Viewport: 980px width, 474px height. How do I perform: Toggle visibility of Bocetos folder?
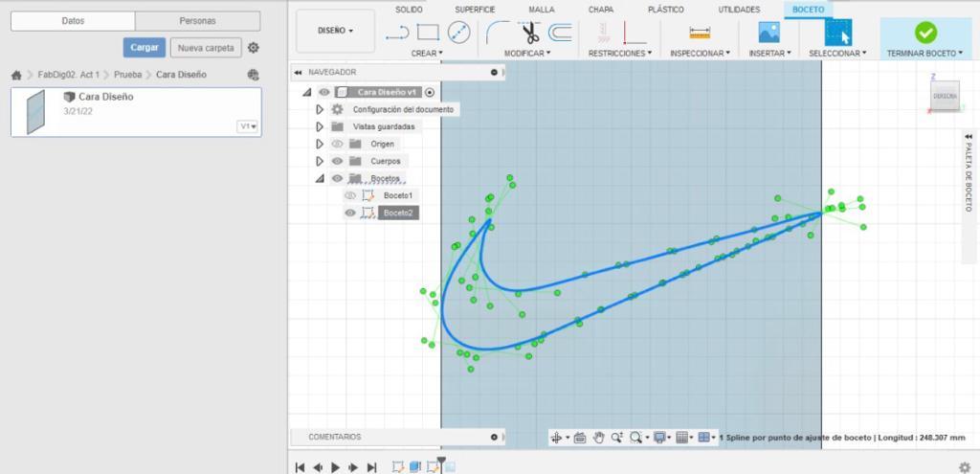[x=338, y=178]
